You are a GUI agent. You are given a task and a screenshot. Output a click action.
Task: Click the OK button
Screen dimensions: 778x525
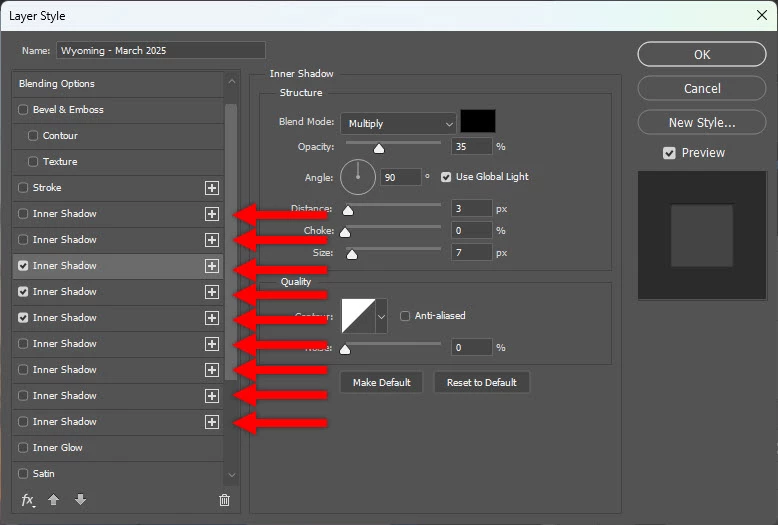tap(702, 54)
